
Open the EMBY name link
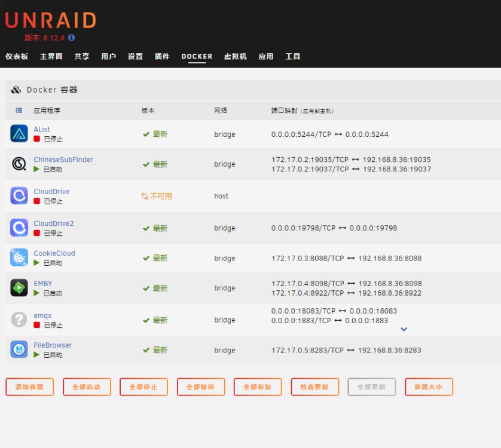click(43, 284)
